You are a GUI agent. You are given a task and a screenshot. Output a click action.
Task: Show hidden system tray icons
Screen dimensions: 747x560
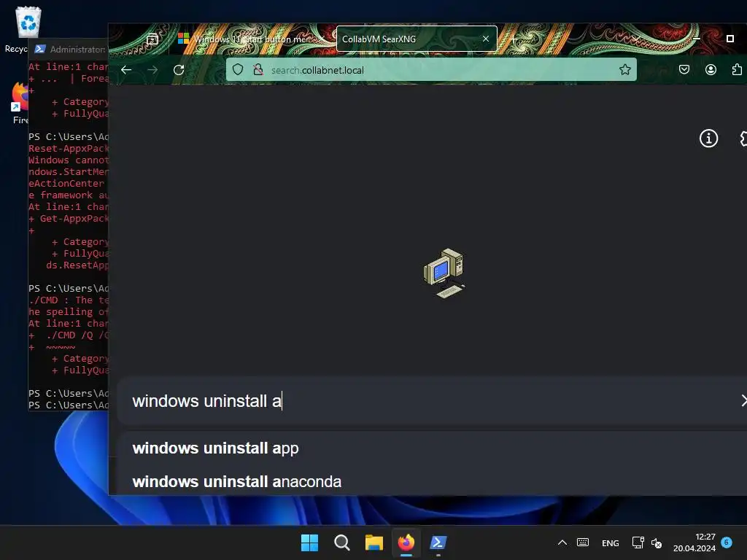[x=562, y=542]
